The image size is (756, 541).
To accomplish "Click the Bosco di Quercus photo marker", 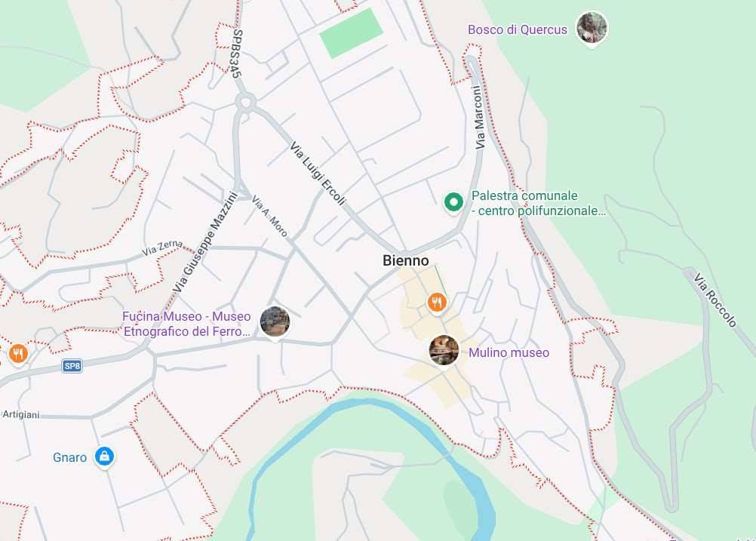I will tap(592, 28).
